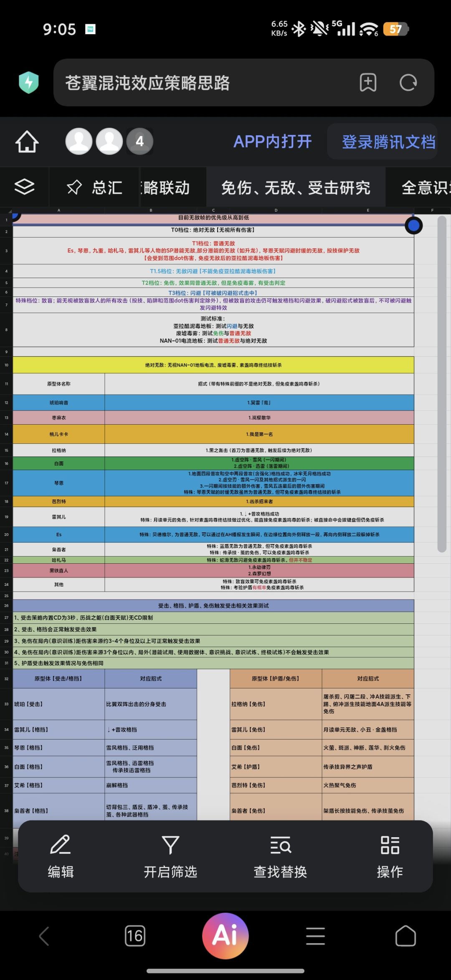
Task: Go to browser home page icon
Action: tap(405, 936)
